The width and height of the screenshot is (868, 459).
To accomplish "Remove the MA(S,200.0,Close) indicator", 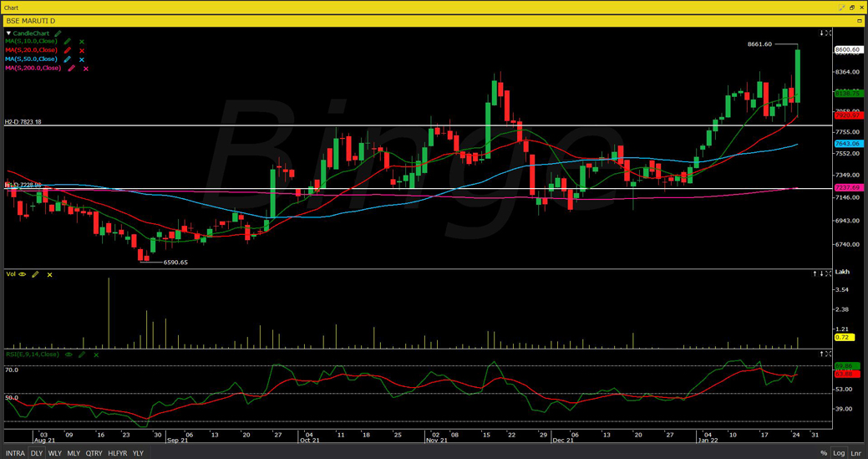I will pos(85,69).
